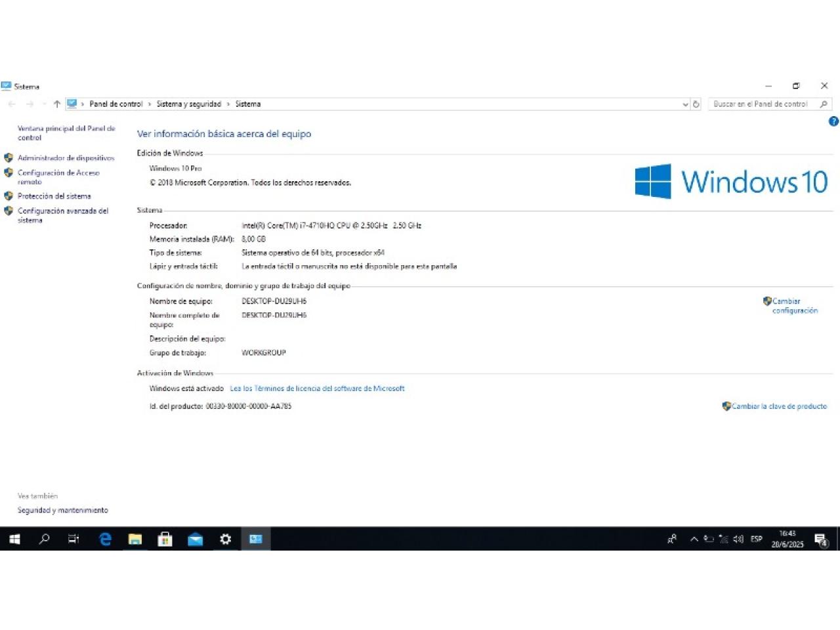840x630 pixels.
Task: Click the help question mark icon
Action: click(833, 121)
